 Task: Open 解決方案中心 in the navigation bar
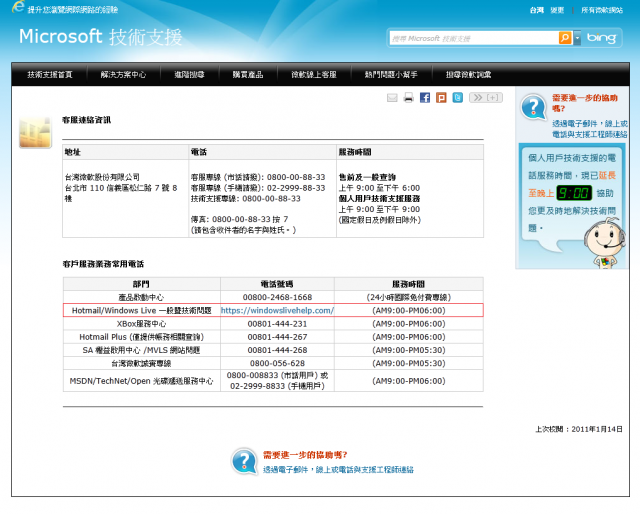(123, 75)
